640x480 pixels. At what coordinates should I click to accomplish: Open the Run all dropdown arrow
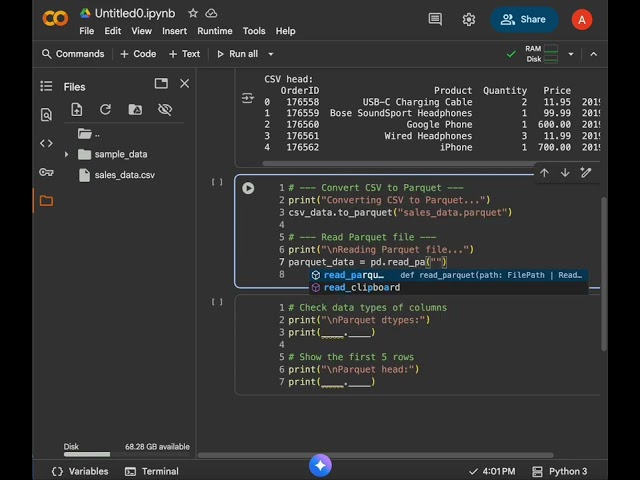(x=271, y=54)
